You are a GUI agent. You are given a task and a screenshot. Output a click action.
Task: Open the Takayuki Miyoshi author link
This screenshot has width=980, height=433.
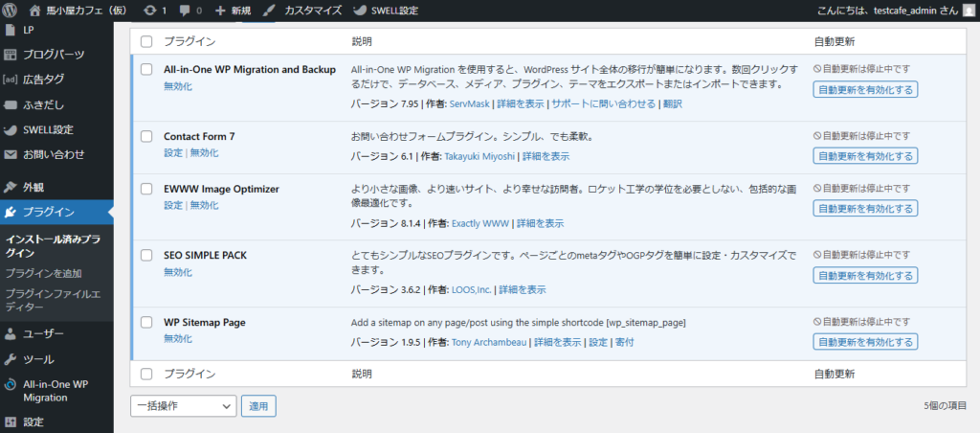(x=479, y=156)
